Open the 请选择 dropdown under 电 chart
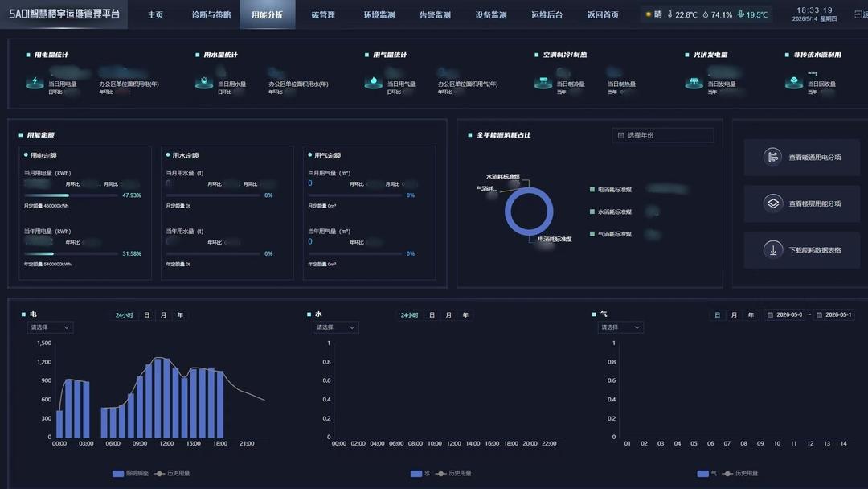Viewport: 868px width, 489px height. (50, 327)
